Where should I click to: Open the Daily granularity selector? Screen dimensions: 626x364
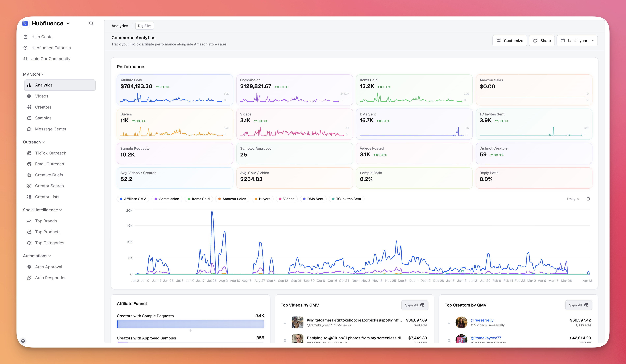[x=573, y=199]
